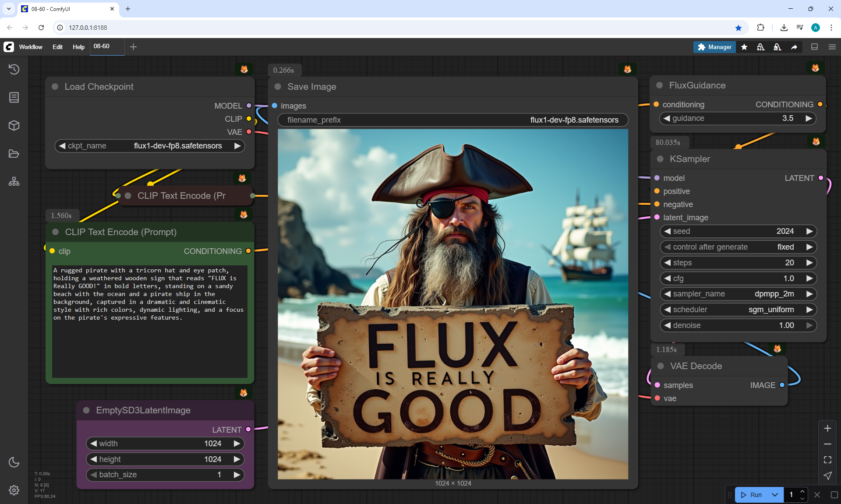
Task: Expand the Run button dropdown arrow
Action: click(x=775, y=495)
